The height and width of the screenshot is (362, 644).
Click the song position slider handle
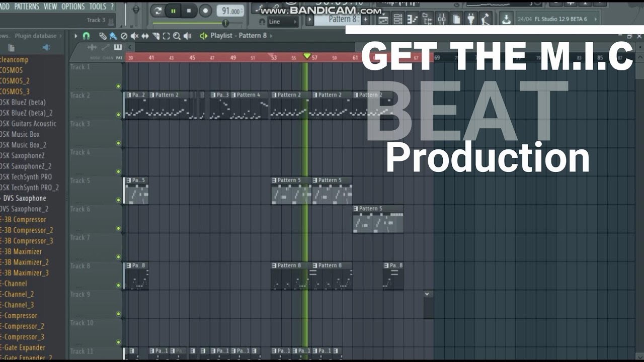coord(225,23)
